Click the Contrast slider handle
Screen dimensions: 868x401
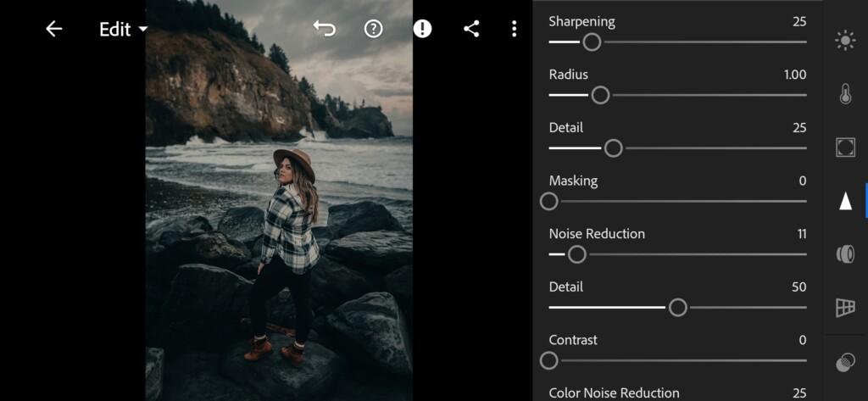(x=548, y=360)
